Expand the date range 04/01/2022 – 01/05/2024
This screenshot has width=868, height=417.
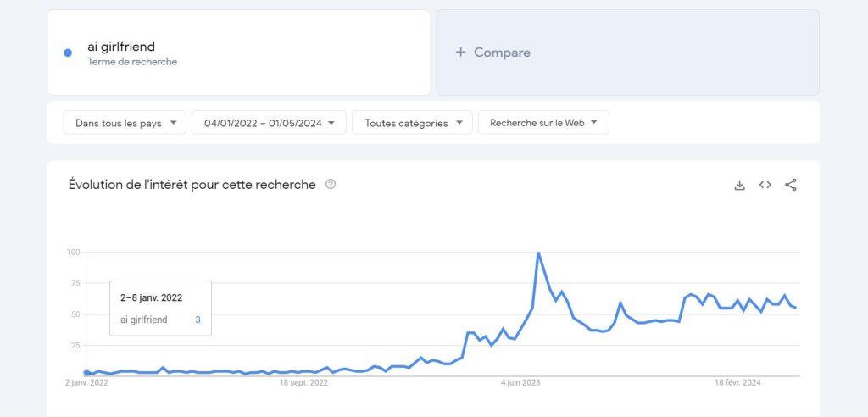(269, 123)
